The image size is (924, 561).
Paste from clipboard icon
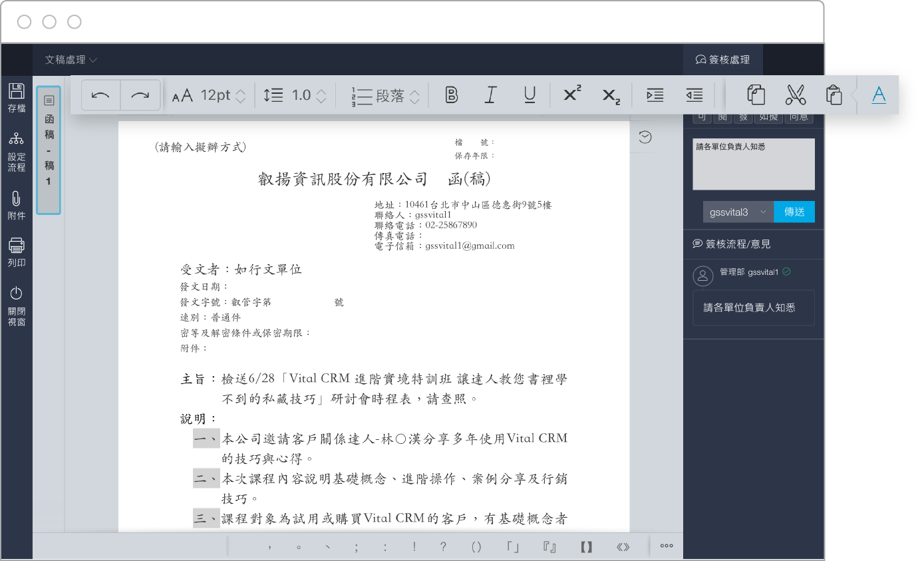click(x=834, y=94)
